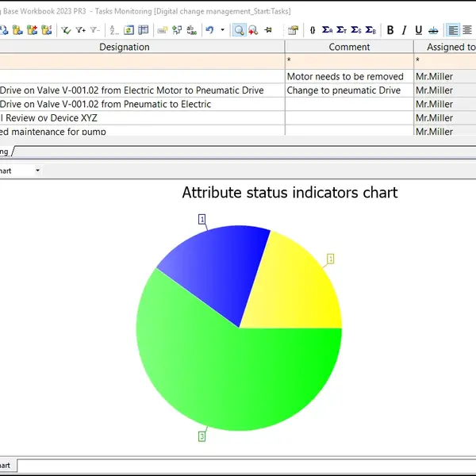This screenshot has height=476, width=476.
Task: Click the magnifier with red arrow icon
Action: click(x=253, y=30)
